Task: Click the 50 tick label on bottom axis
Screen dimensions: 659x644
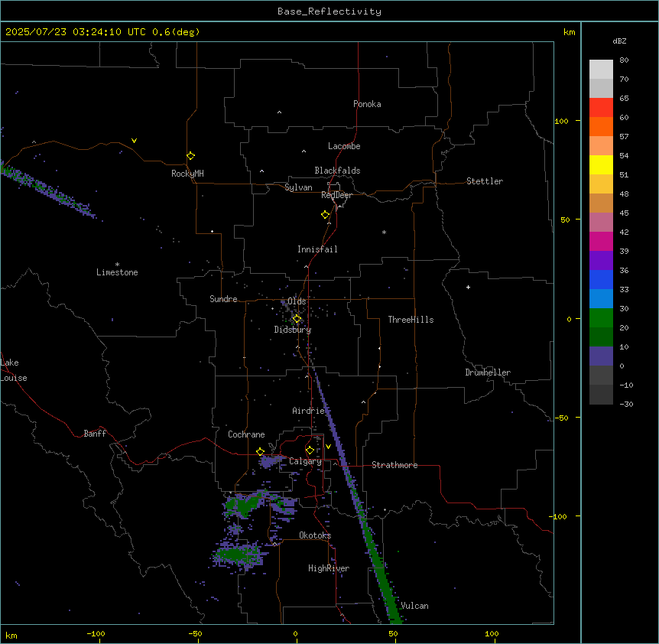Action: [393, 634]
